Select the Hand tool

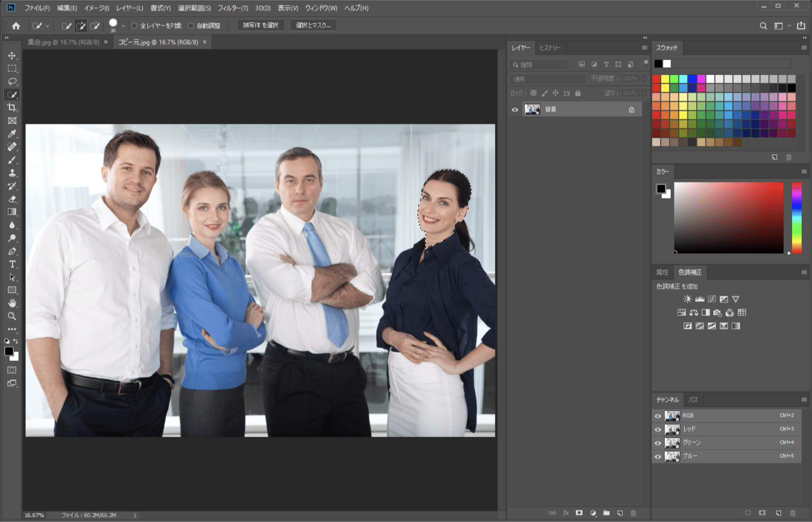click(x=12, y=303)
